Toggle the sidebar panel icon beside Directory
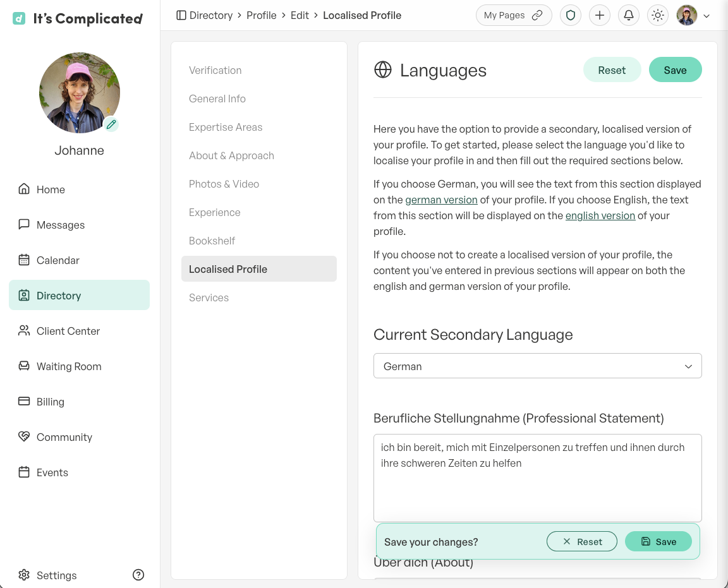This screenshot has width=728, height=588. (181, 15)
